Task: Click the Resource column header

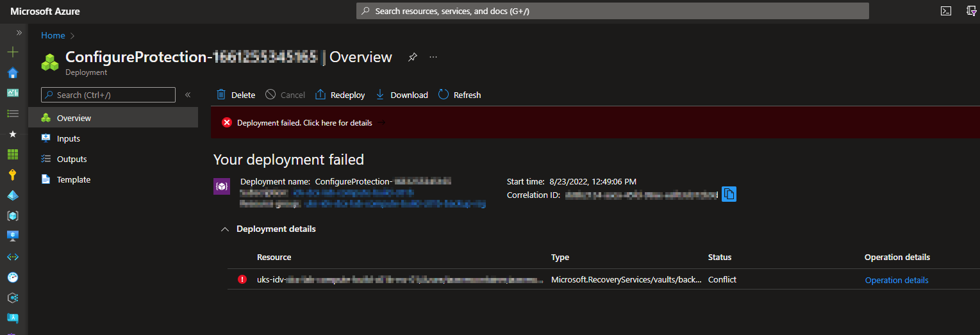Action: (274, 257)
